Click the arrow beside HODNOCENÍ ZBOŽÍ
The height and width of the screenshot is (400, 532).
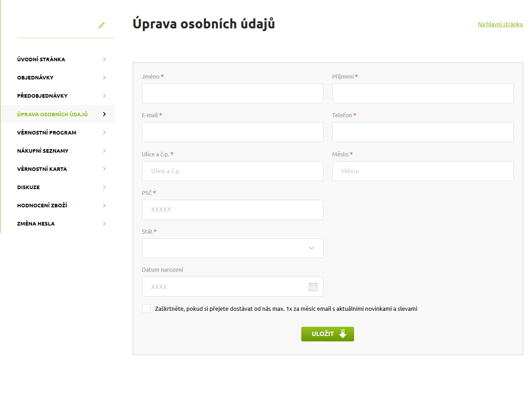coord(104,205)
